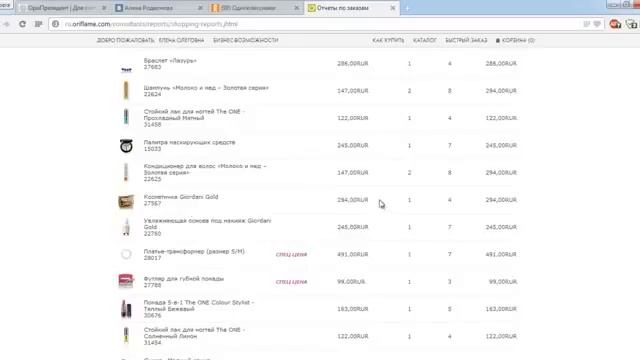Click the Помада 5-в-1 Colour Stylist thumbnail
The height and width of the screenshot is (360, 640).
click(x=126, y=309)
